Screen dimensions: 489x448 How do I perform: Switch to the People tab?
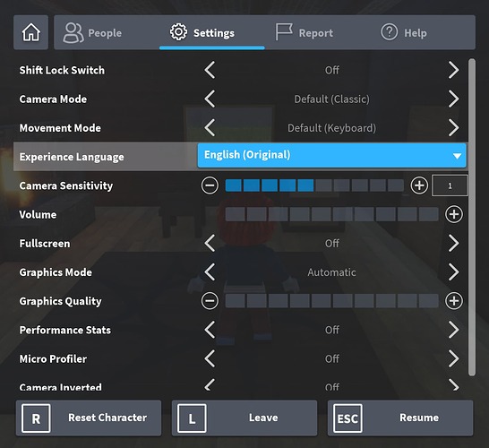(92, 33)
